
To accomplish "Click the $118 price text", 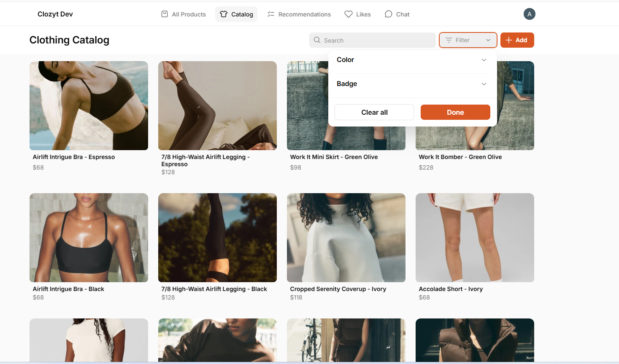I will pyautogui.click(x=296, y=297).
